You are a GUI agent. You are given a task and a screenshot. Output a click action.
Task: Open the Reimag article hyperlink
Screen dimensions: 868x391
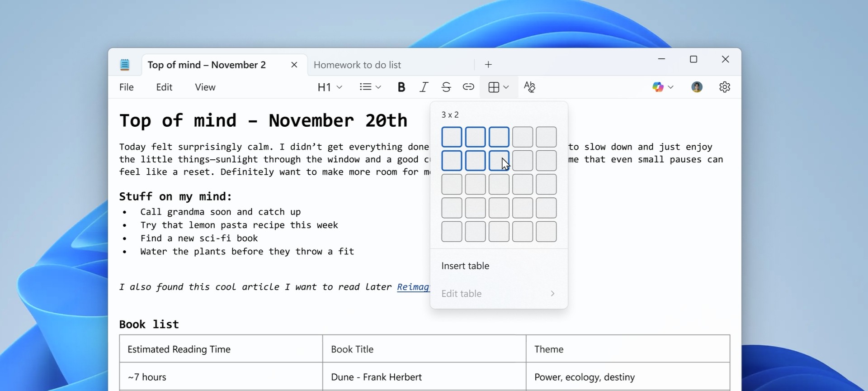point(413,287)
